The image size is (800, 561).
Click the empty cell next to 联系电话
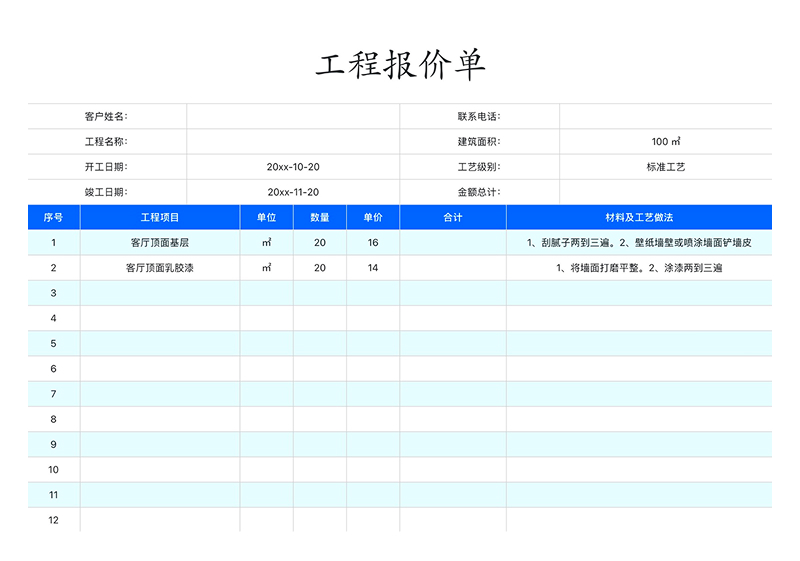665,117
